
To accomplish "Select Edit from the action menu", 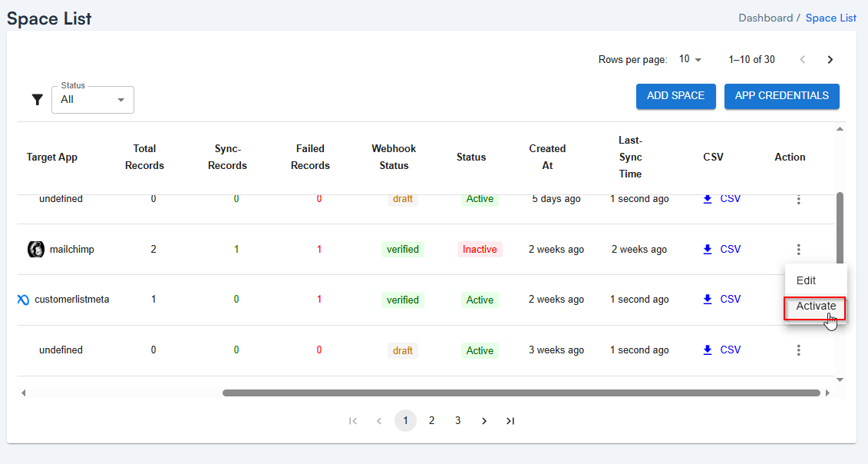I will [806, 280].
